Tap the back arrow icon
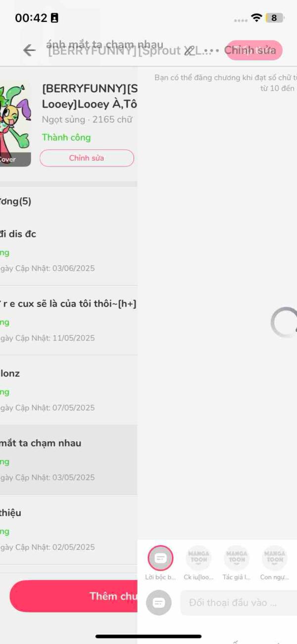Viewport: 297px width, 644px height. [x=29, y=50]
